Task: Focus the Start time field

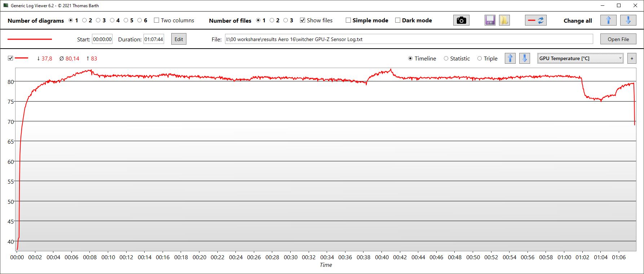Action: [x=102, y=39]
